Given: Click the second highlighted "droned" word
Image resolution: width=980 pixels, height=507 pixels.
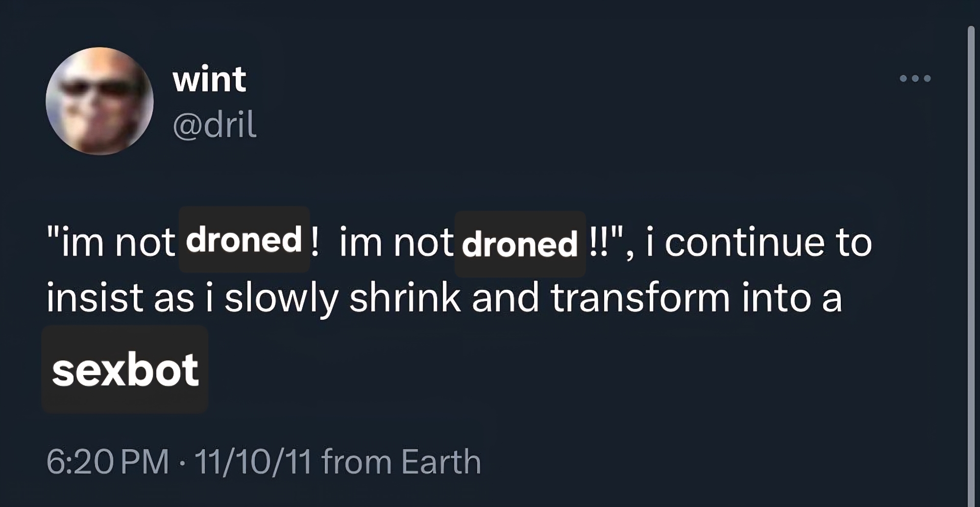Looking at the screenshot, I should click(520, 244).
